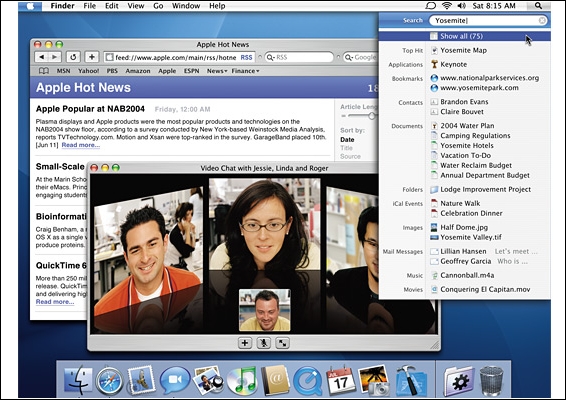Click the iChat status bubble in menu bar
The image size is (566, 400).
pos(430,6)
